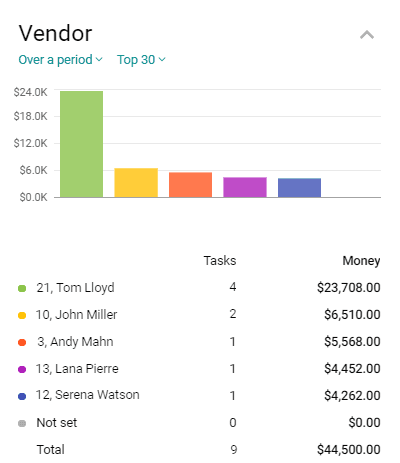400x463 pixels.
Task: Click the purple Lana Pierre bar
Action: [x=245, y=187]
